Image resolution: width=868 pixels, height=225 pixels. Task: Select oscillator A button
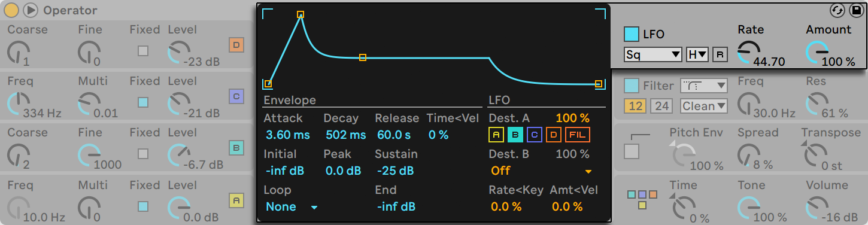236,200
